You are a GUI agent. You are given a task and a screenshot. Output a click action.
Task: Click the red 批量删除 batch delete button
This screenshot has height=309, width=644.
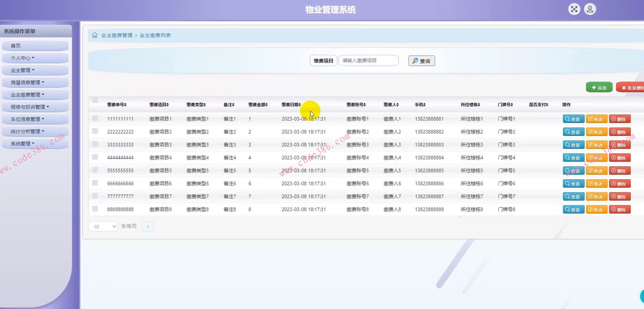(630, 88)
